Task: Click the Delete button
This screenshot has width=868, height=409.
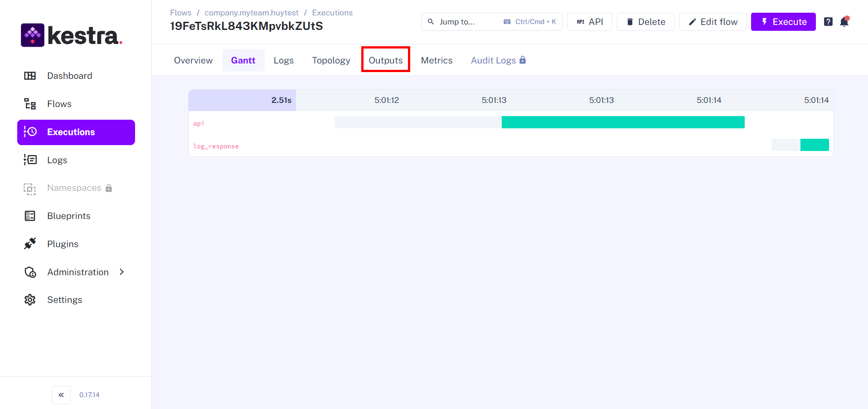Action: pyautogui.click(x=645, y=22)
